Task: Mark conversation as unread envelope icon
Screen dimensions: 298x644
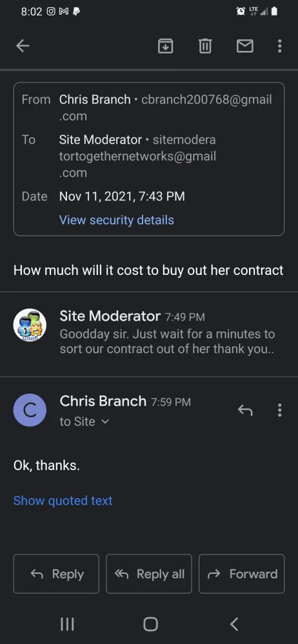Action: [245, 46]
